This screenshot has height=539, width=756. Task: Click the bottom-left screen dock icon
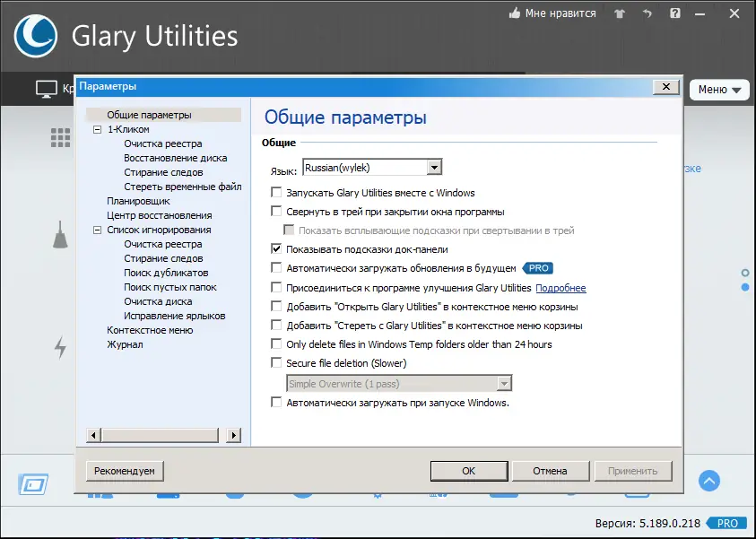coord(33,484)
